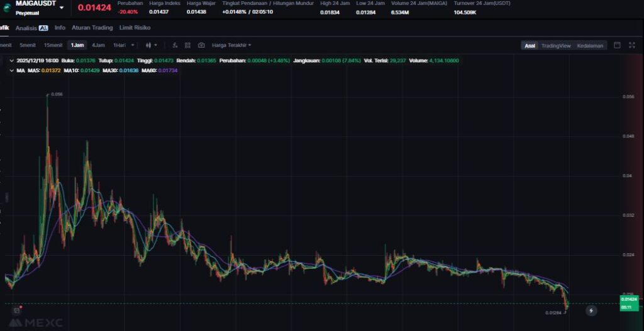The width and height of the screenshot is (644, 331).
Task: Switch chart view to Kedalaman
Action: [591, 45]
